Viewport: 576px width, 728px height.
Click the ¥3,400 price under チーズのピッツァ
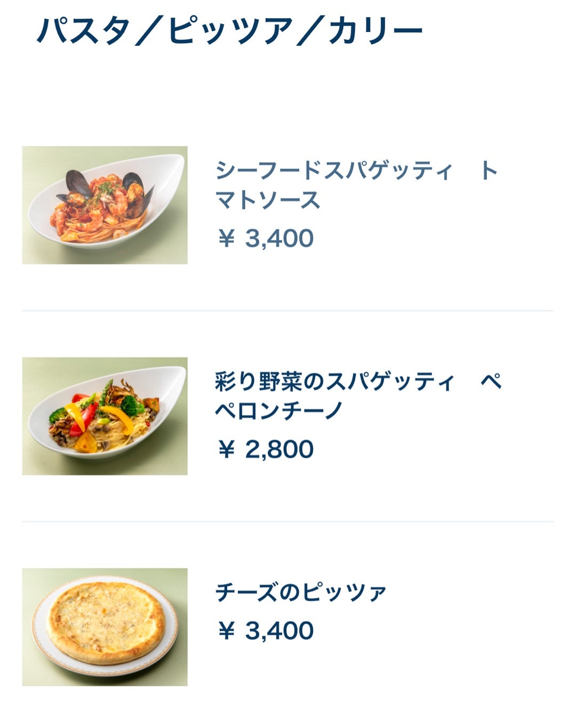[x=266, y=630]
